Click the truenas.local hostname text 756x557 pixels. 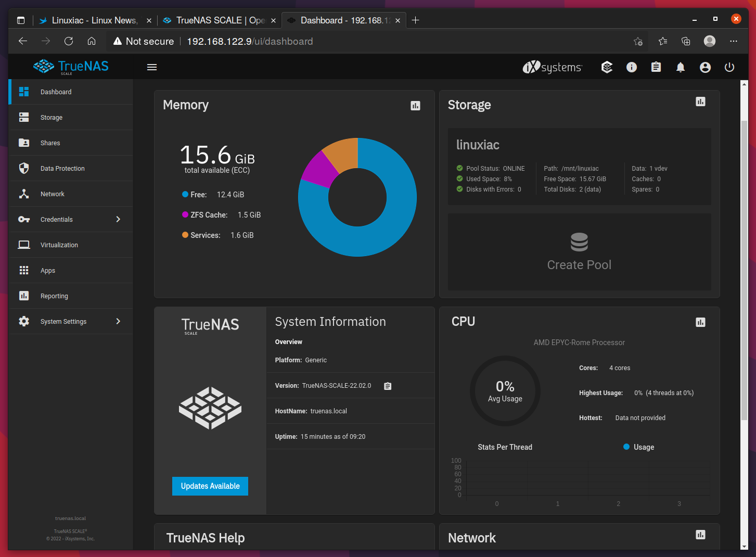tap(329, 411)
